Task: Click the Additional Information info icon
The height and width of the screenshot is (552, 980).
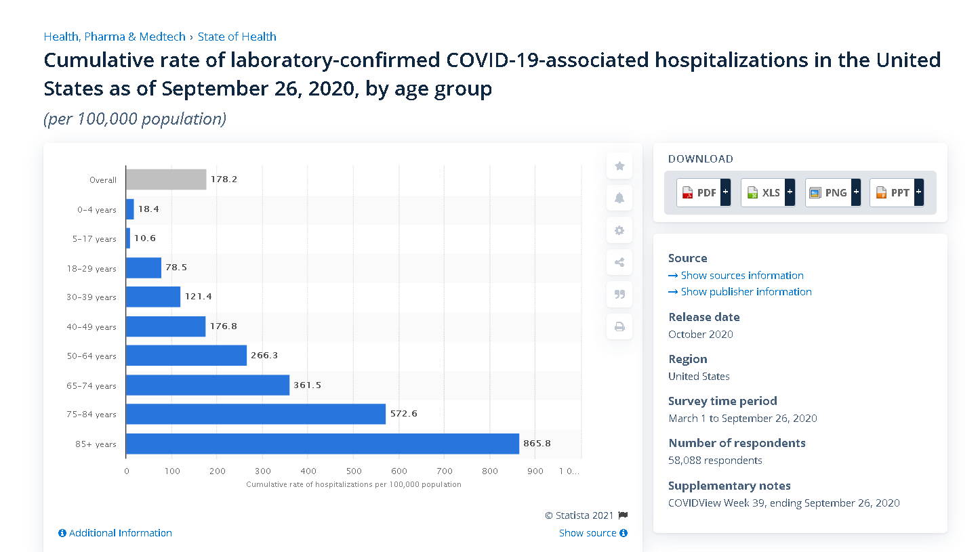Action: 62,533
